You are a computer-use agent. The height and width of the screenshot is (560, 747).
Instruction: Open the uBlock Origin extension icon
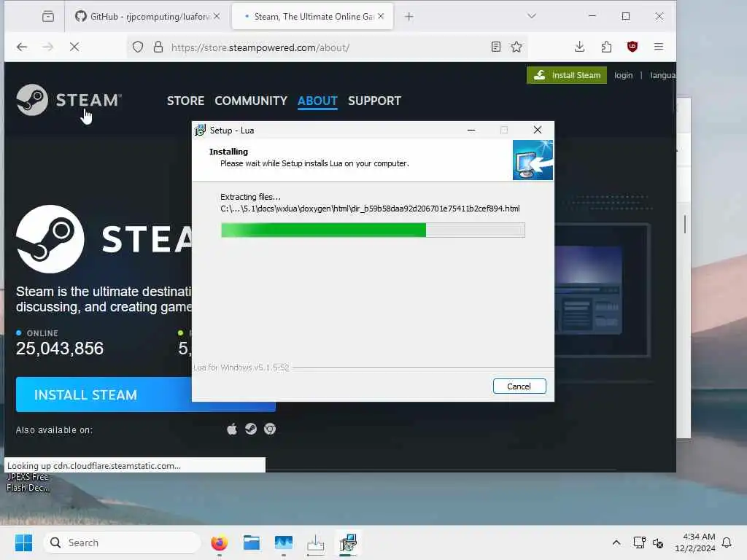(632, 47)
